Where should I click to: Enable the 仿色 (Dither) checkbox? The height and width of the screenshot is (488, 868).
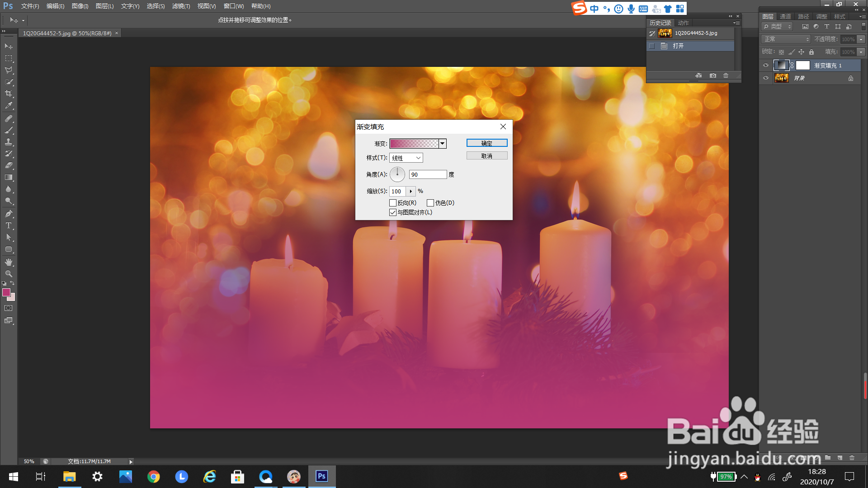coord(430,203)
